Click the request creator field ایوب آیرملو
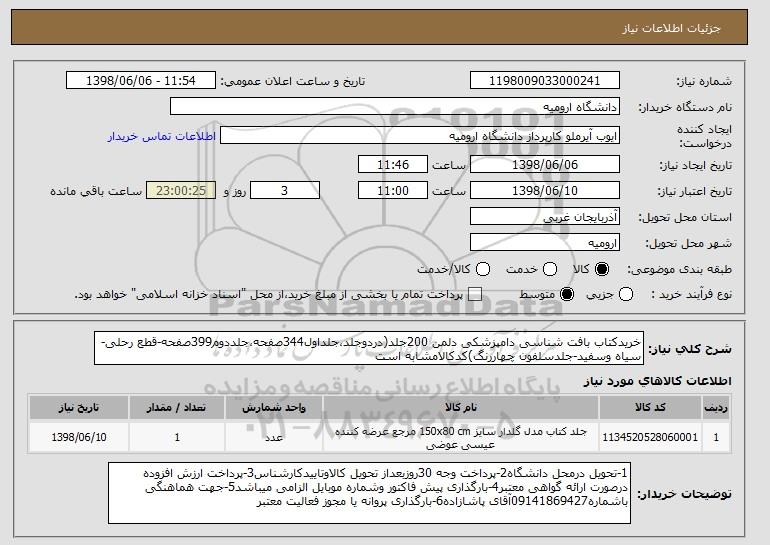 point(420,136)
